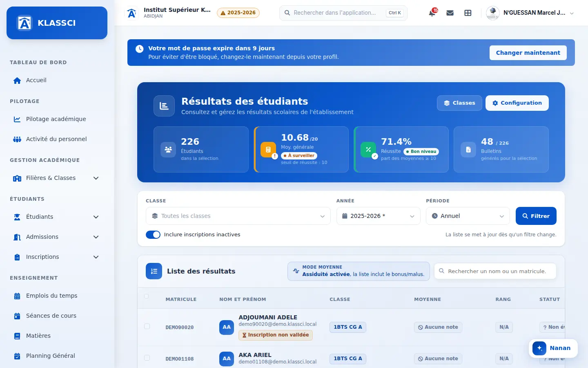Click the name or matricule search field
The image size is (588, 368).
click(495, 271)
